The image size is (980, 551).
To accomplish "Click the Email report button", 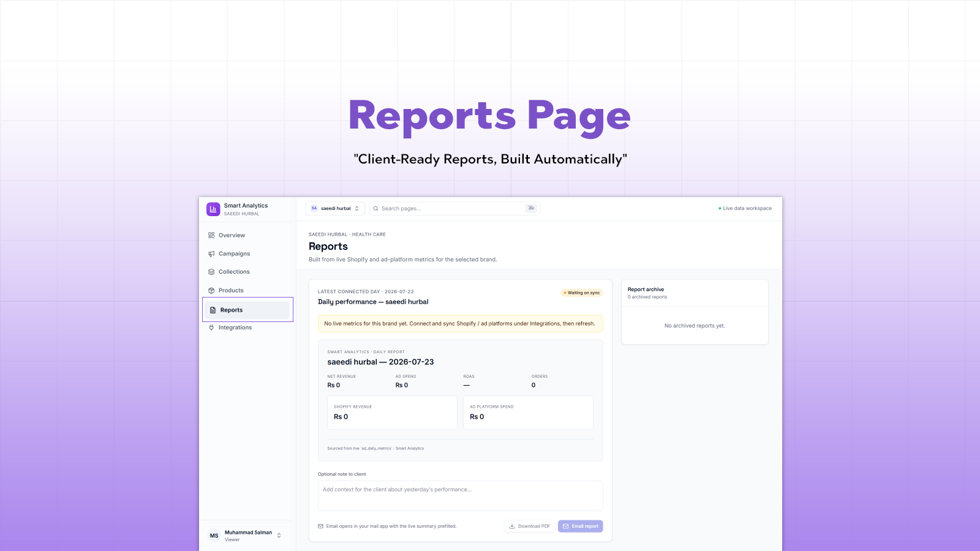I will point(580,527).
